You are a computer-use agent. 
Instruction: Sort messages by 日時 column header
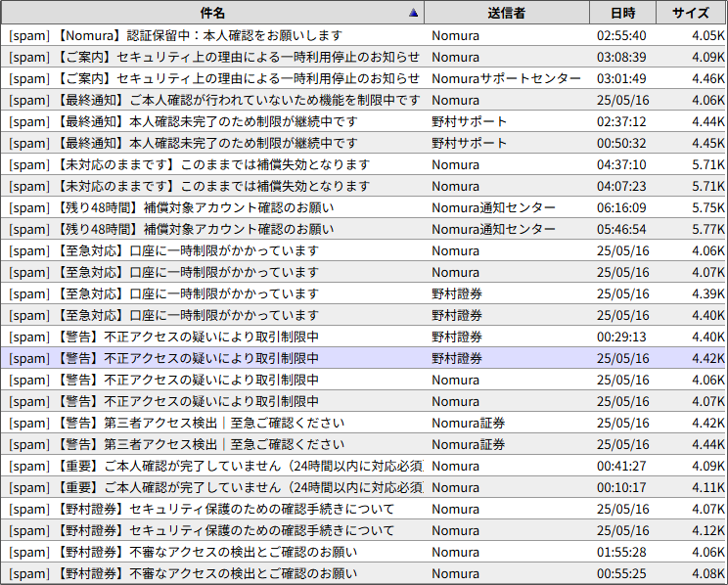click(622, 13)
